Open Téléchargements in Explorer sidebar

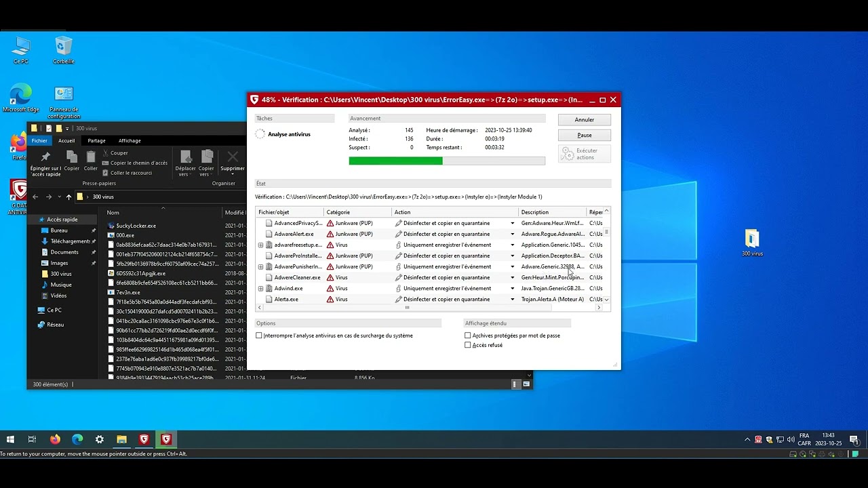click(x=70, y=241)
